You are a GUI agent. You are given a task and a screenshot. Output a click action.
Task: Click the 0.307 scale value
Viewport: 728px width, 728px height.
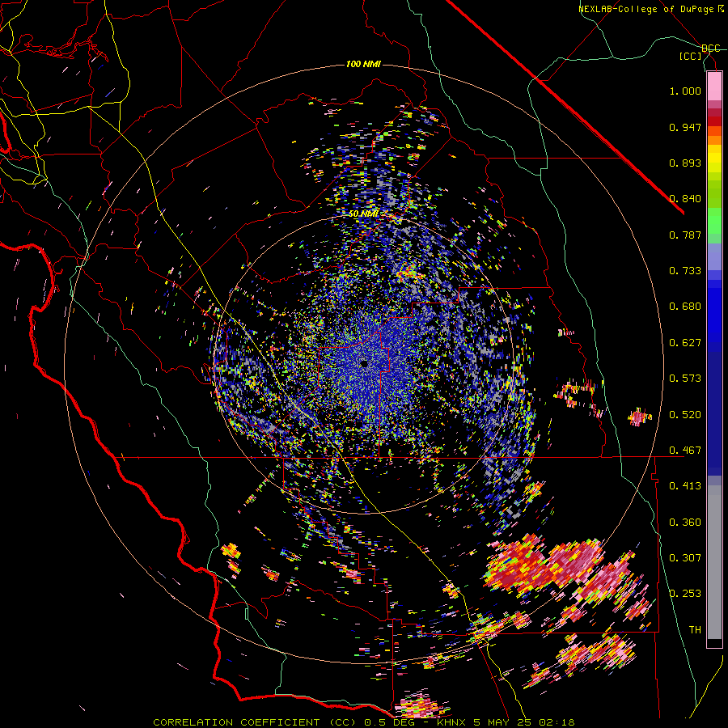pyautogui.click(x=685, y=558)
